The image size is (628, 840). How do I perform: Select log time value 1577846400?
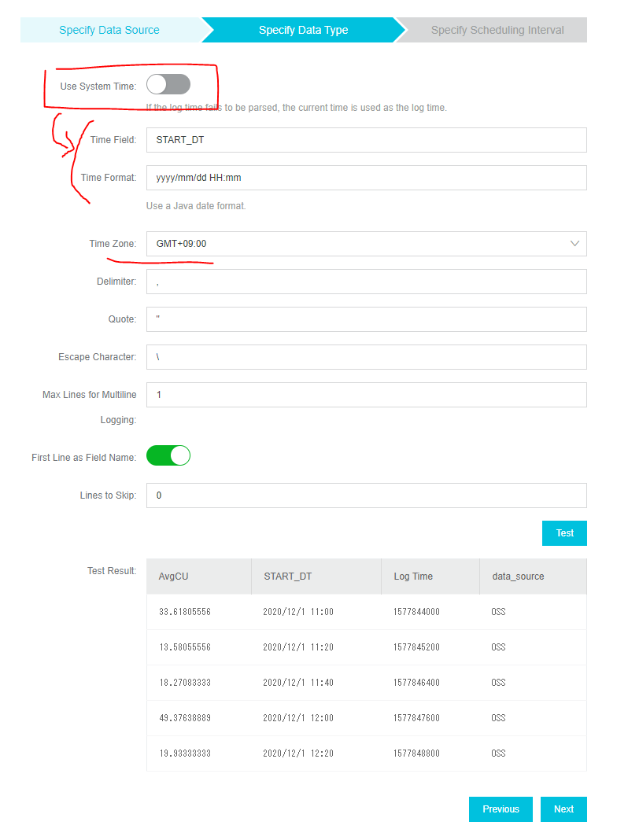[416, 683]
